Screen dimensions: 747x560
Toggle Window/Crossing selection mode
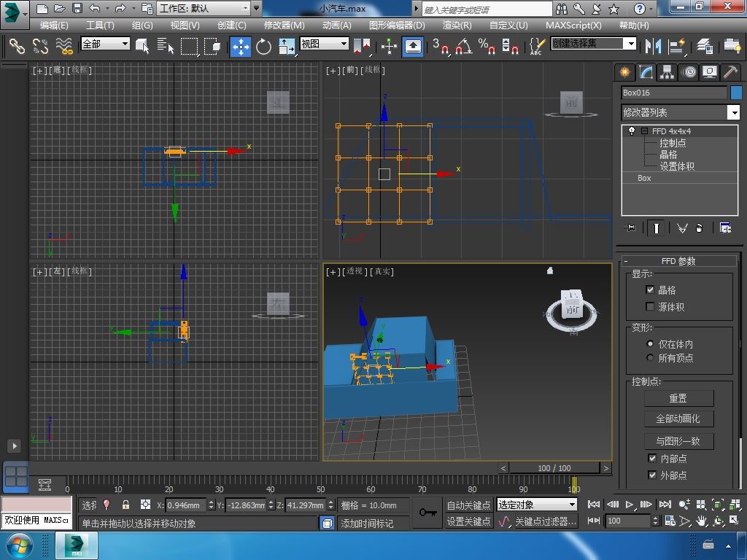[x=212, y=46]
